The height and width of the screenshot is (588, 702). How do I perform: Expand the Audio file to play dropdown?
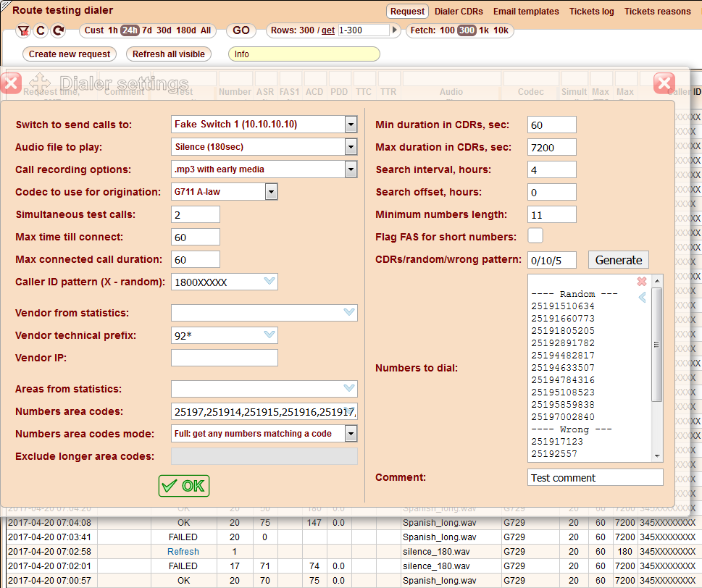(351, 147)
